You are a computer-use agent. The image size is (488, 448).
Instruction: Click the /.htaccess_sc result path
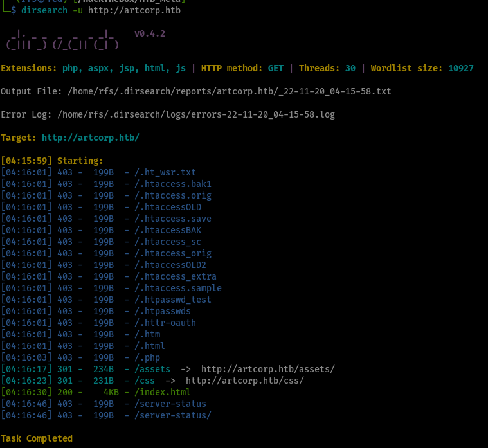click(168, 242)
